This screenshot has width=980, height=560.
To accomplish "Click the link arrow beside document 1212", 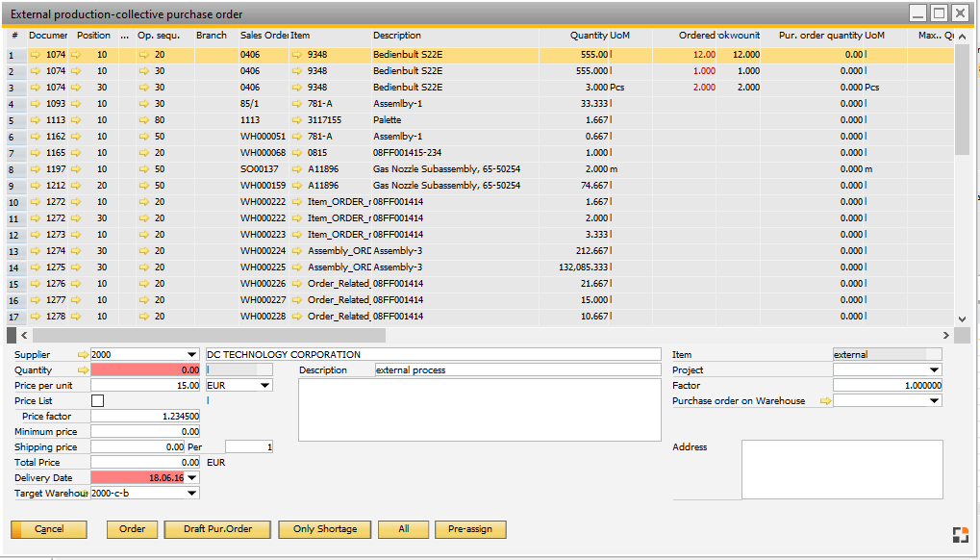I will [36, 186].
